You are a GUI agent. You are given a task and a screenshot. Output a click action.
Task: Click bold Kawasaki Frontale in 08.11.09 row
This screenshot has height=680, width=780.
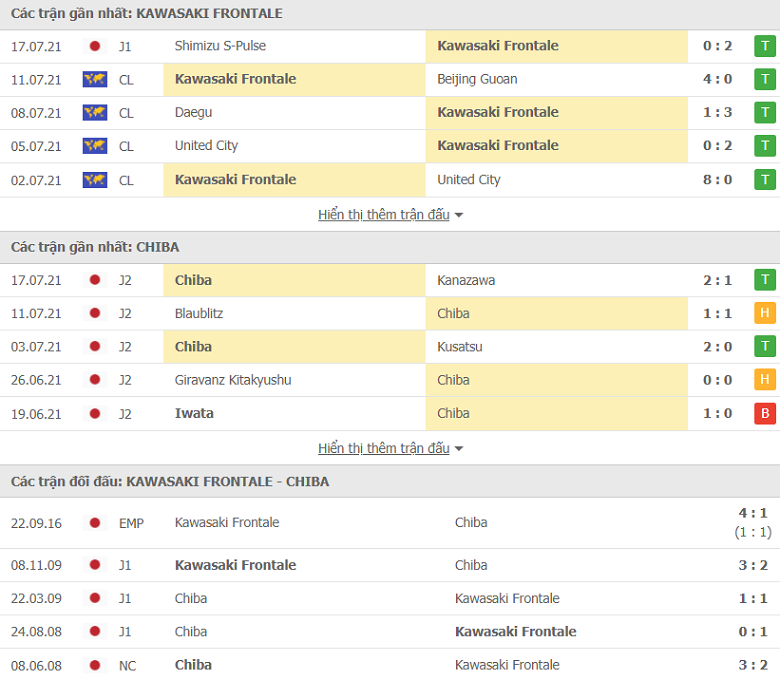click(x=235, y=565)
